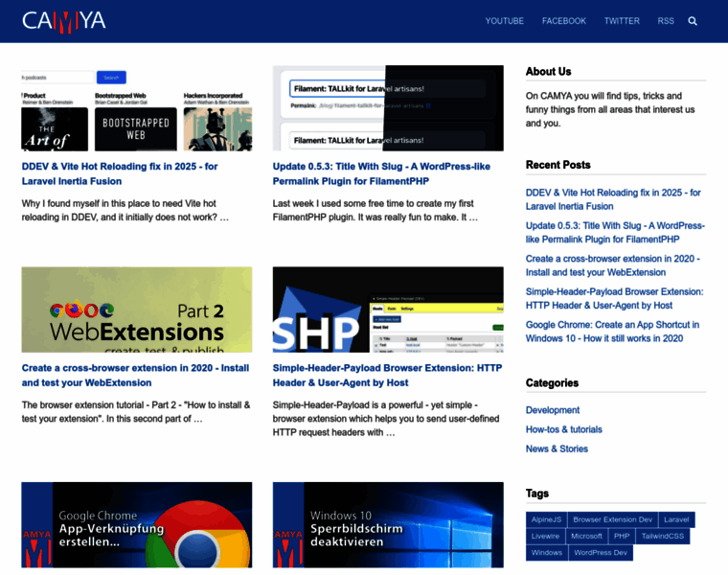Open main post title Simple-Header-Payload Browser Extension
This screenshot has height=575, width=728.
click(387, 376)
